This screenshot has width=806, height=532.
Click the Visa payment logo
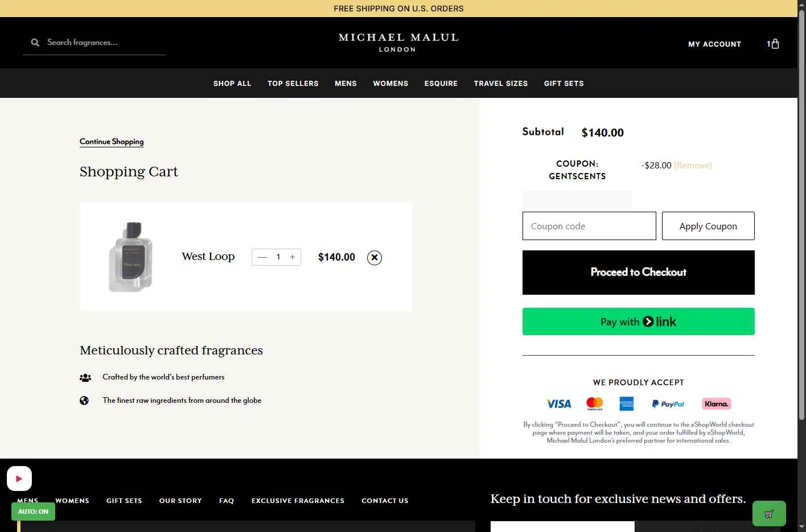point(559,404)
